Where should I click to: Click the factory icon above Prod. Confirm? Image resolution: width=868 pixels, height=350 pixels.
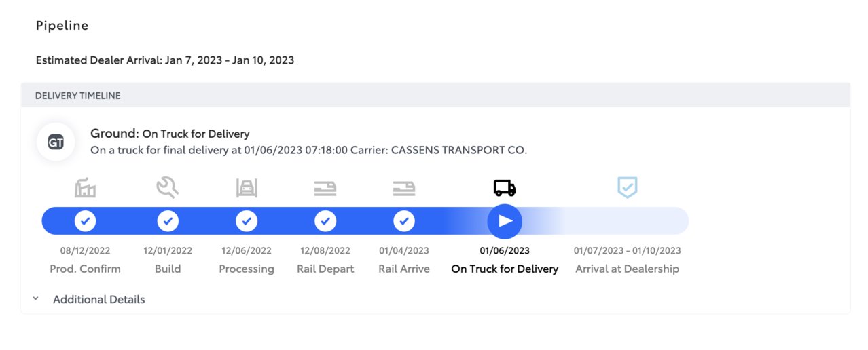(x=85, y=187)
